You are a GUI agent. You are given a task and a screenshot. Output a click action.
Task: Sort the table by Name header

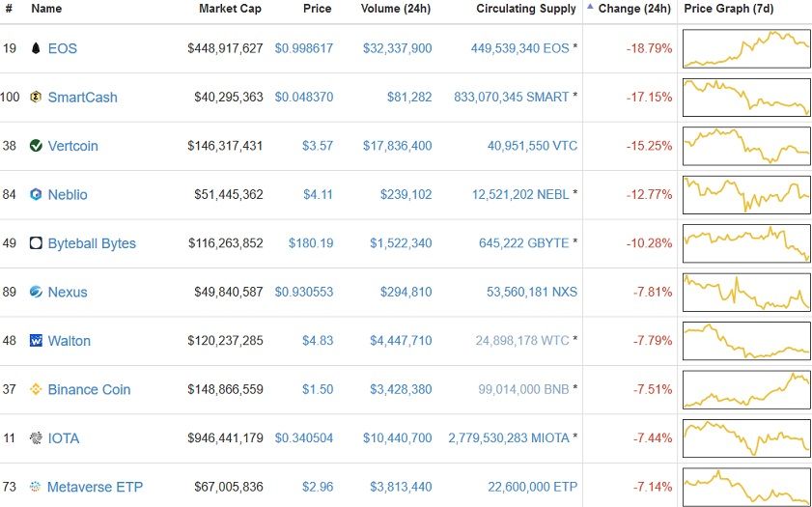tap(46, 9)
